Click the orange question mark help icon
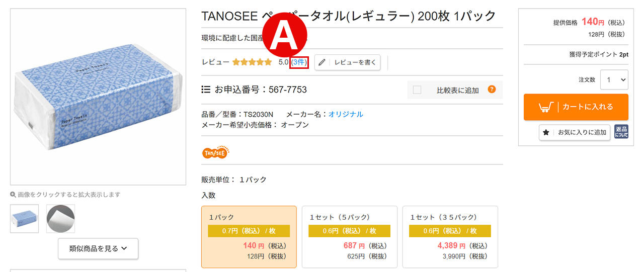 coord(492,89)
